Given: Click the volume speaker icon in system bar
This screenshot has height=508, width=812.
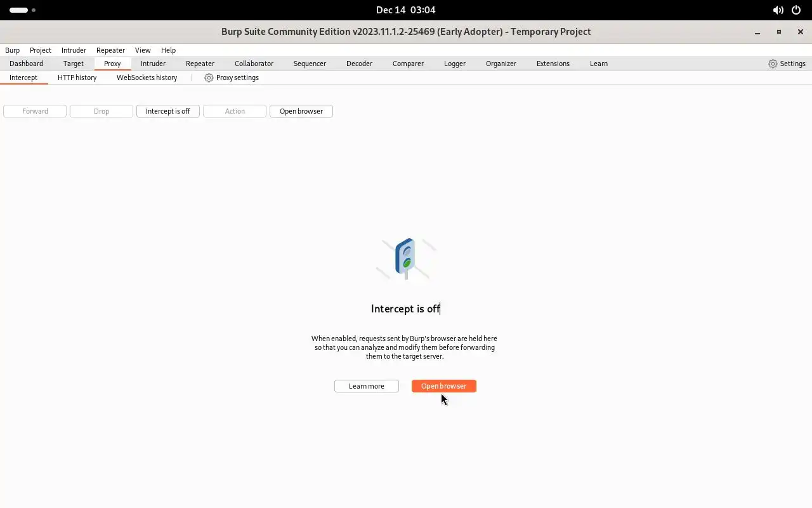Looking at the screenshot, I should point(778,10).
